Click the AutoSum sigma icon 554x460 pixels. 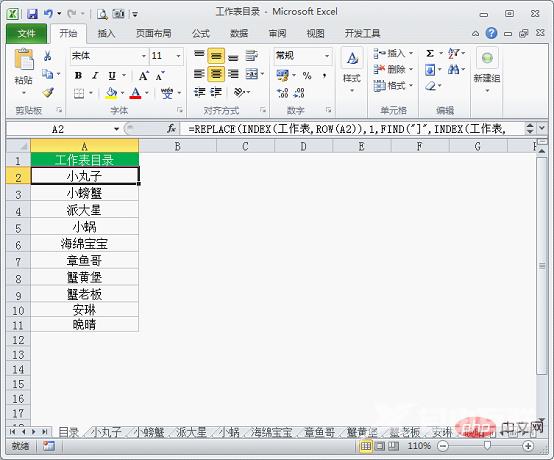pos(430,53)
